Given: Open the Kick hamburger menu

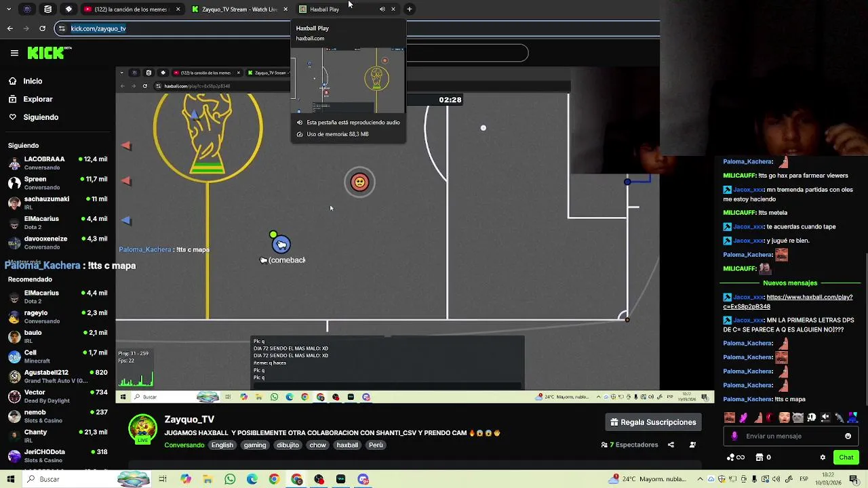Looking at the screenshot, I should [14, 53].
